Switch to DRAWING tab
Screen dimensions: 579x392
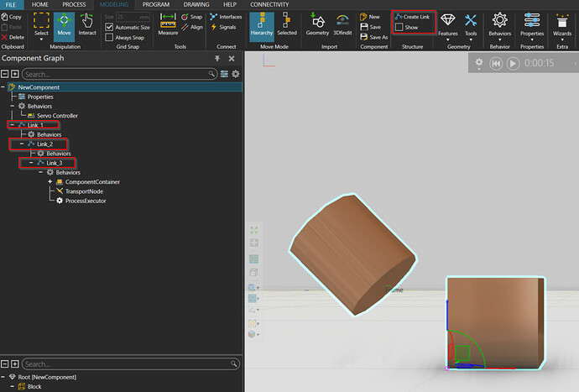tap(196, 5)
